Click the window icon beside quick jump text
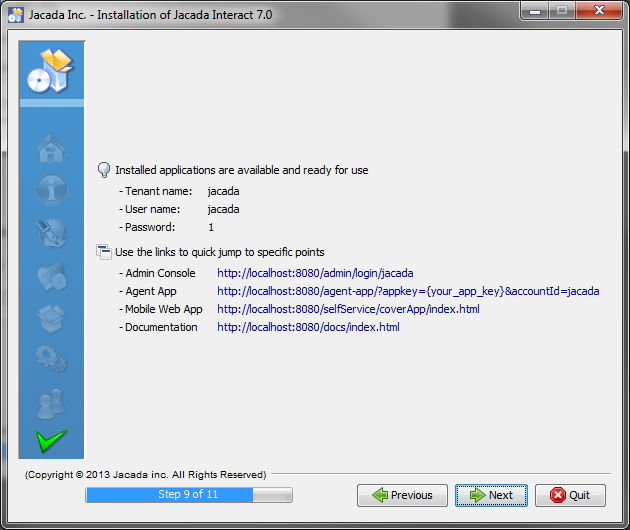 coord(104,252)
